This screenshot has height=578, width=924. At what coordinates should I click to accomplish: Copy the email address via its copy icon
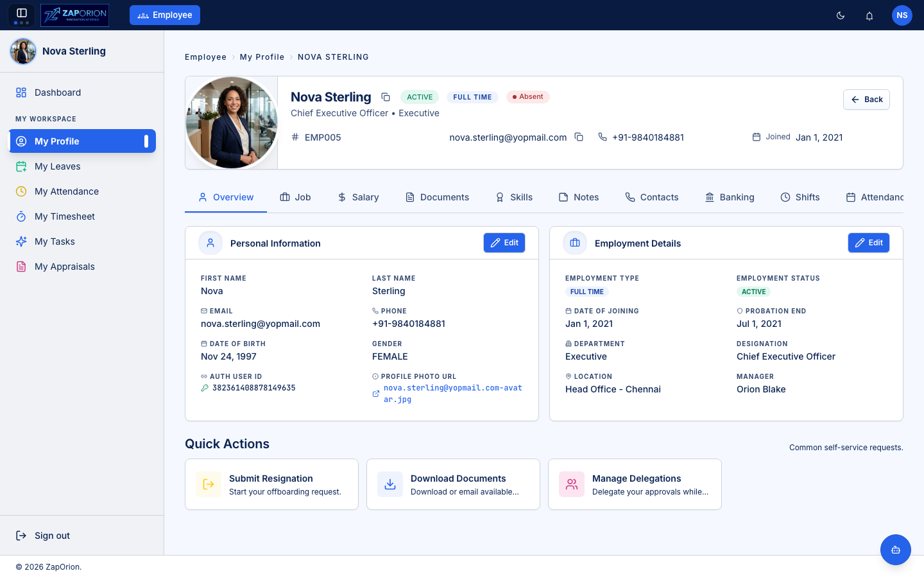click(579, 137)
